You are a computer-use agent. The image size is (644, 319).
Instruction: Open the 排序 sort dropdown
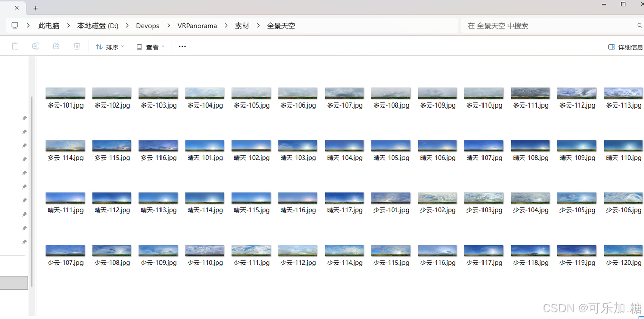(110, 47)
